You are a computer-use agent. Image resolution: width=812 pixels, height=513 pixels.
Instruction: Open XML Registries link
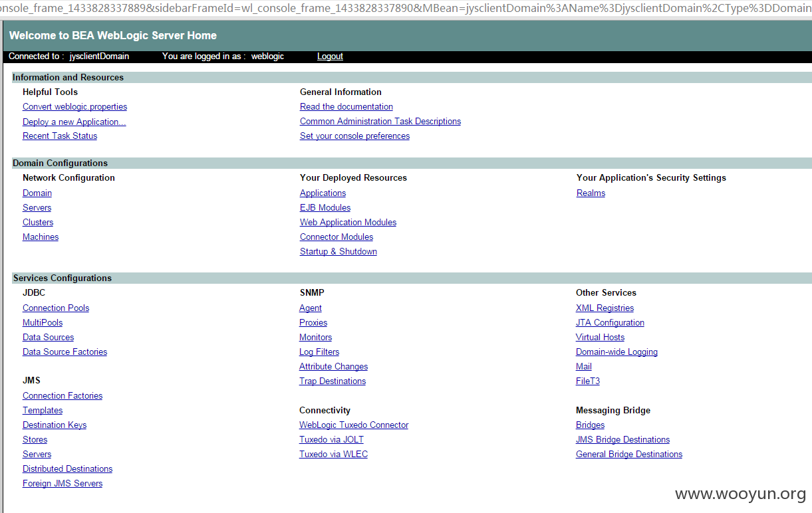point(605,308)
